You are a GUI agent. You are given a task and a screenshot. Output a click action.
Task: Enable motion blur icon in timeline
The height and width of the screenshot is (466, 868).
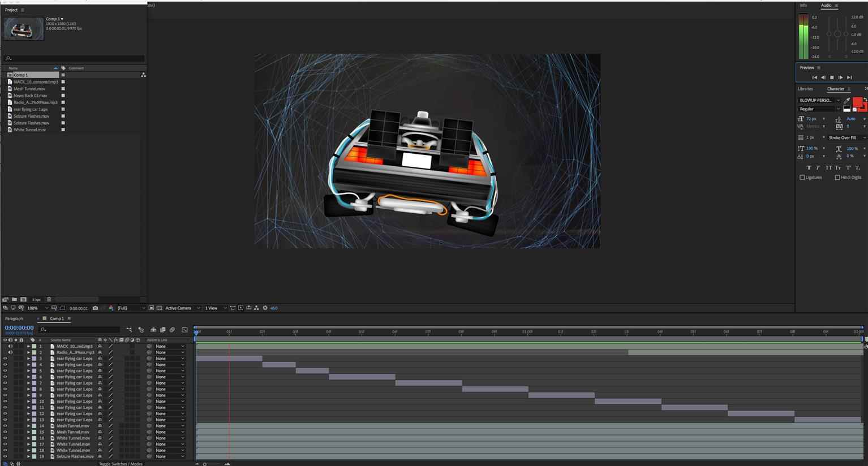172,330
